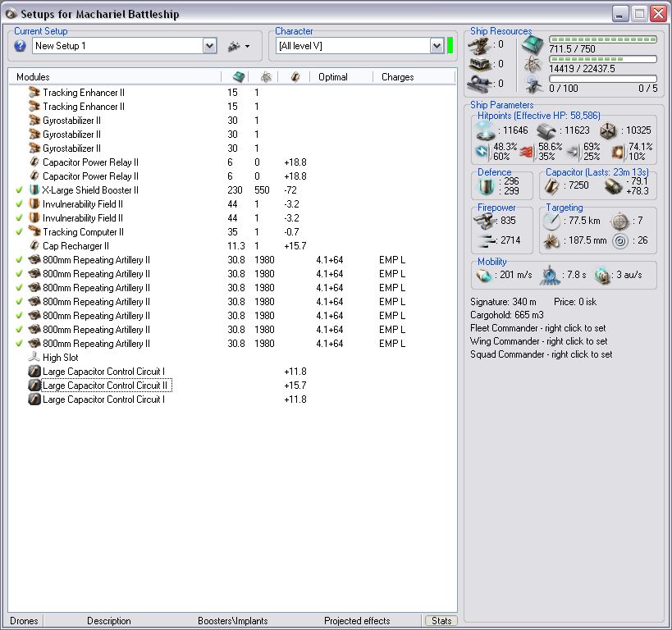Click the turret Firepower DPS icon
Image resolution: width=672 pixels, height=630 pixels.
click(485, 221)
